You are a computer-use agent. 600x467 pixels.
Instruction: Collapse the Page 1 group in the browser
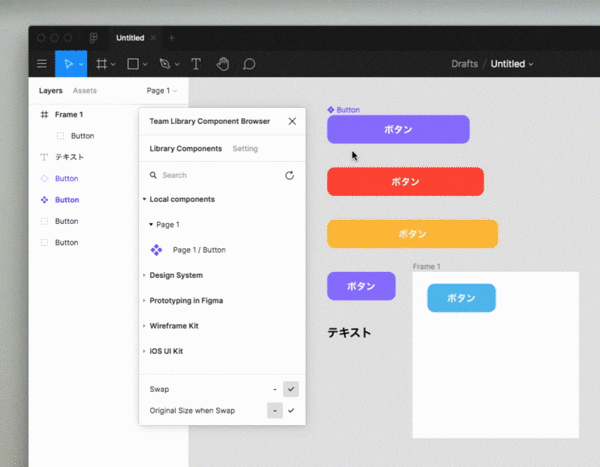151,224
